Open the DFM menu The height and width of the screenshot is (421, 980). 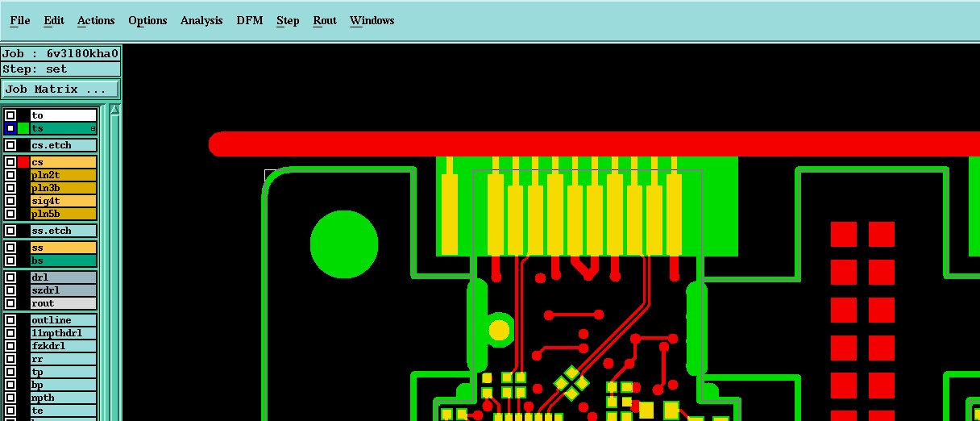click(250, 20)
